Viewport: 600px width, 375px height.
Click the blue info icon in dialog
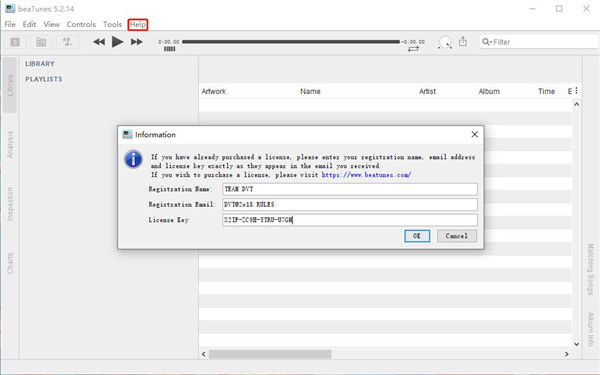click(133, 159)
